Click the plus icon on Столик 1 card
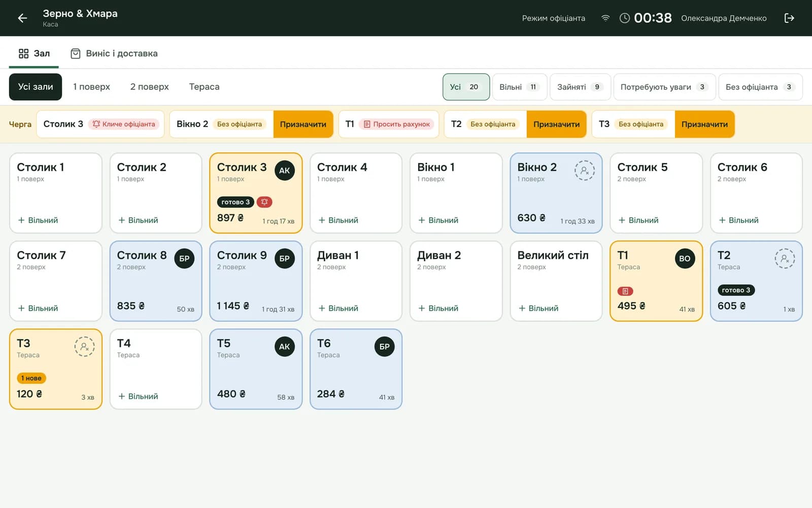This screenshot has width=812, height=508. (x=21, y=220)
